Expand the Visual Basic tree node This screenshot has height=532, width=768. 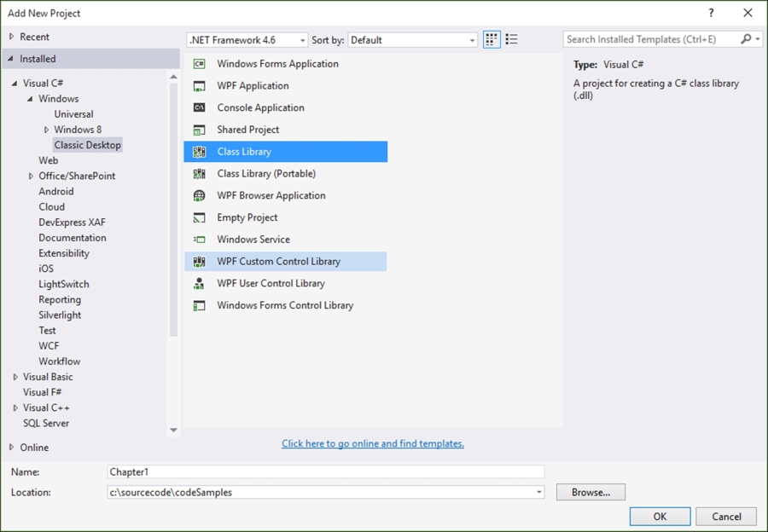15,377
